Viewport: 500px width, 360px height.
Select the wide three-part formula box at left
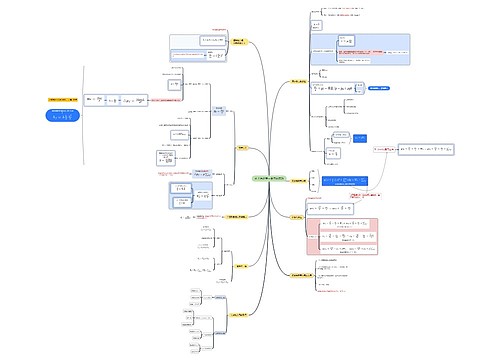(116, 100)
